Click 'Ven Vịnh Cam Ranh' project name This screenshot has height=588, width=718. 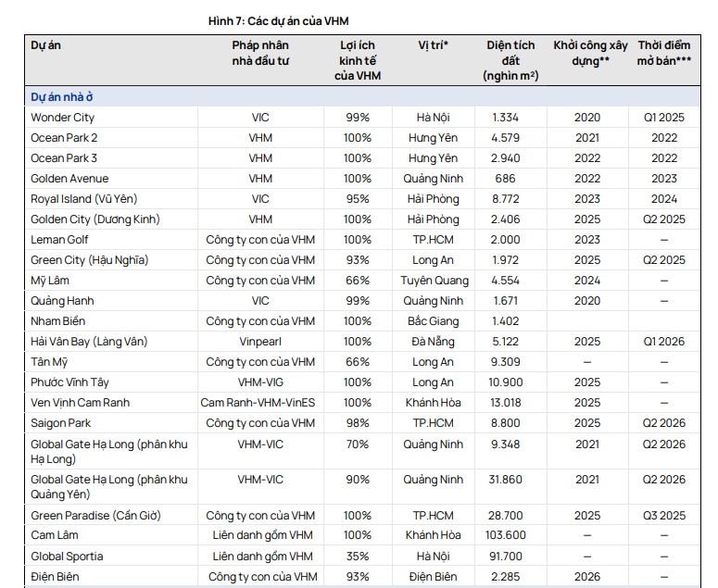pos(80,403)
